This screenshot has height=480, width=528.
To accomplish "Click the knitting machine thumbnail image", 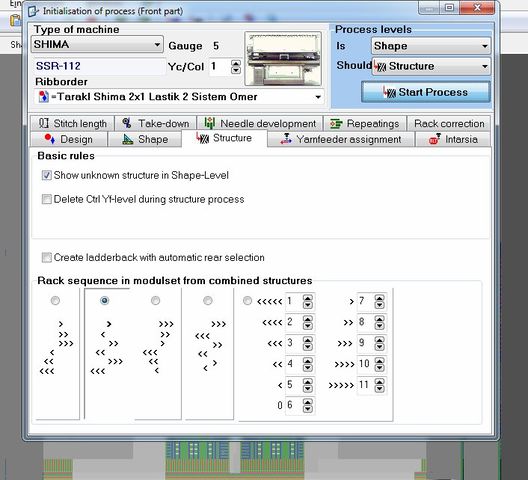I will pos(283,59).
